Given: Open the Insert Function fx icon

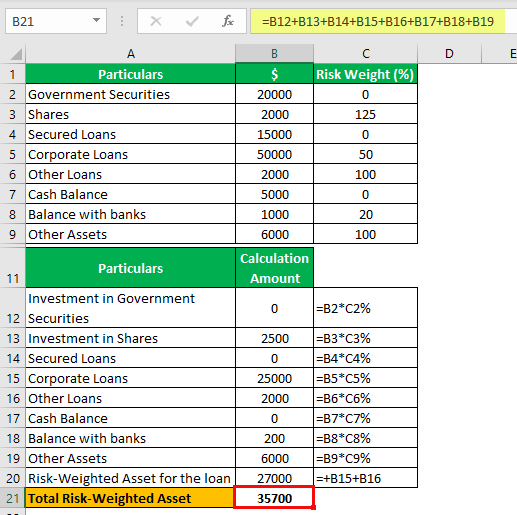Looking at the screenshot, I should 228,21.
